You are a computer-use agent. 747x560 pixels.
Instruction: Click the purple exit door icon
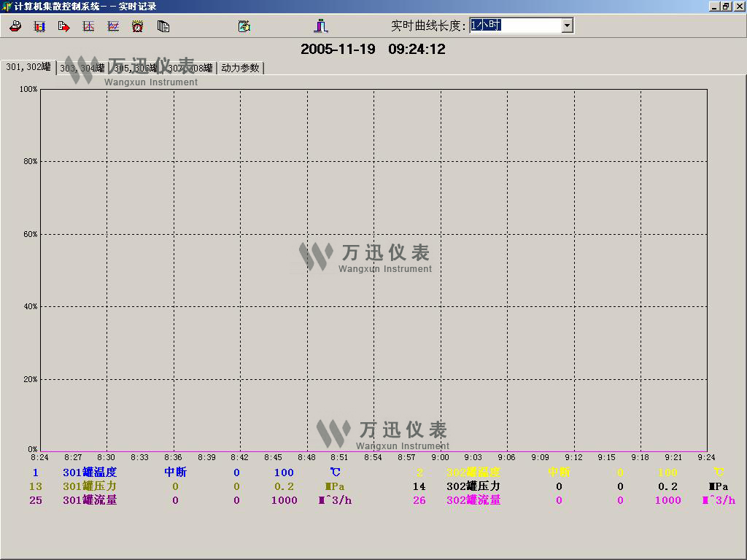coord(321,26)
